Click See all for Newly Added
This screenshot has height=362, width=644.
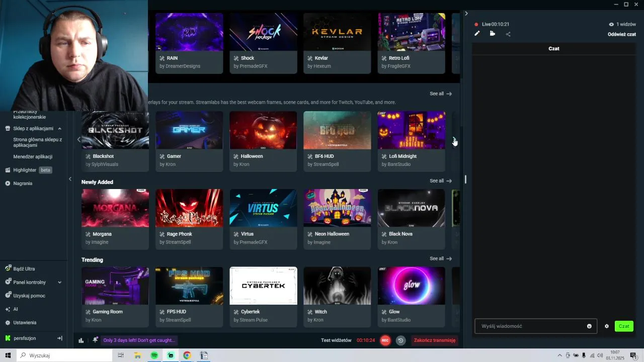coord(441,181)
